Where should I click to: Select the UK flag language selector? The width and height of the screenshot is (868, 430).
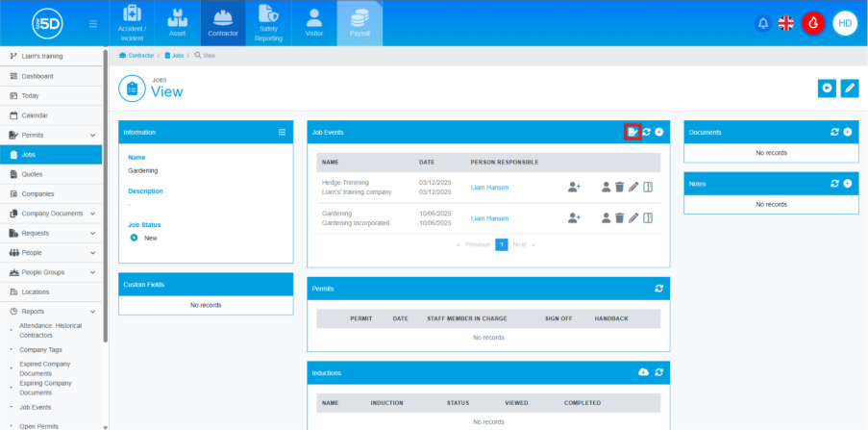click(786, 23)
